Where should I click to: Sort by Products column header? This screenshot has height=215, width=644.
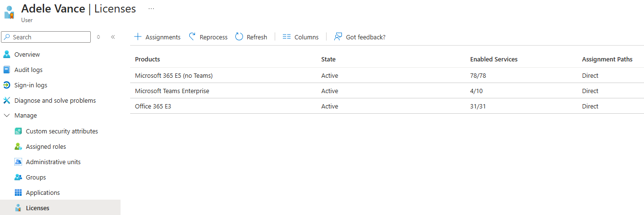147,59
